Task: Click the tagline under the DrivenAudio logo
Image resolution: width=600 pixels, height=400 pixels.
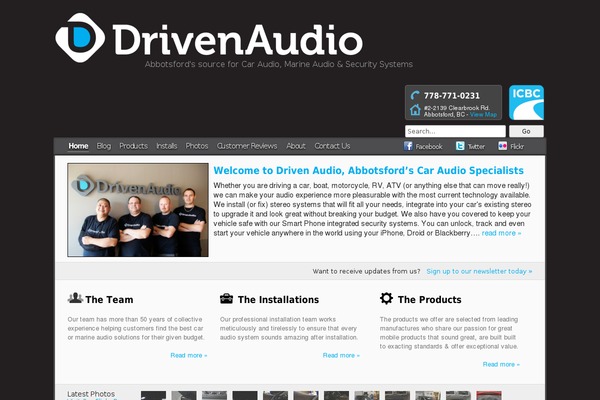Action: point(279,64)
